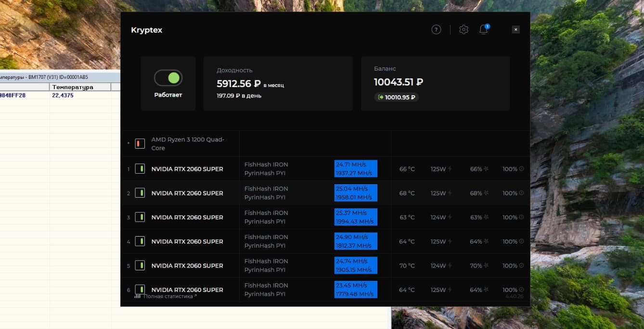The width and height of the screenshot is (644, 329).
Task: Click the Доходность income card
Action: coord(278,84)
